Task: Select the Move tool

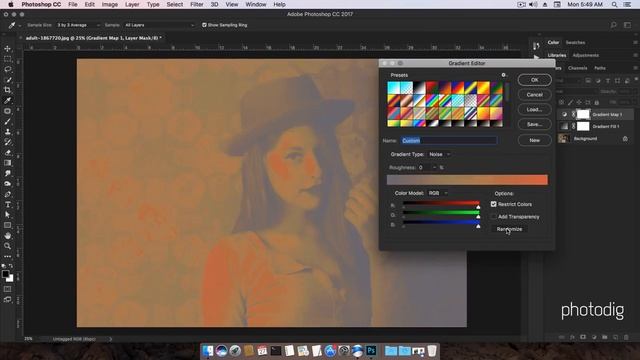Action: click(x=7, y=49)
